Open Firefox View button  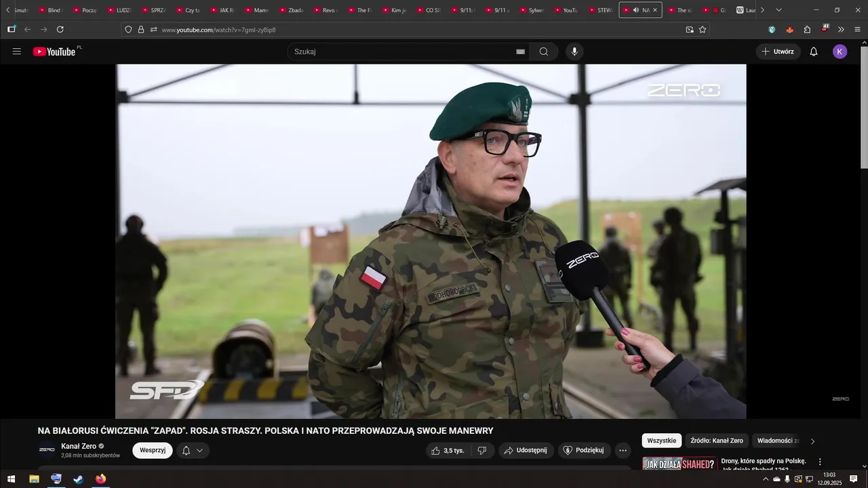pos(12,30)
